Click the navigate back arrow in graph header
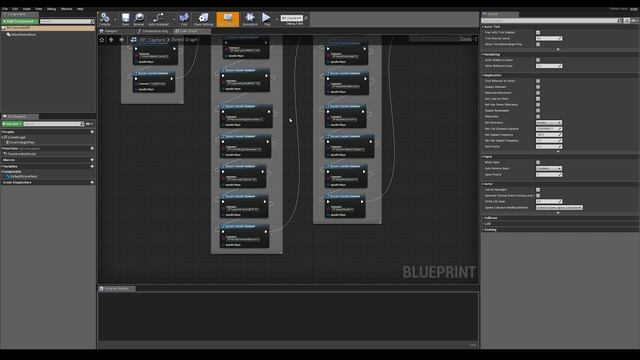The height and width of the screenshot is (360, 640). 111,40
